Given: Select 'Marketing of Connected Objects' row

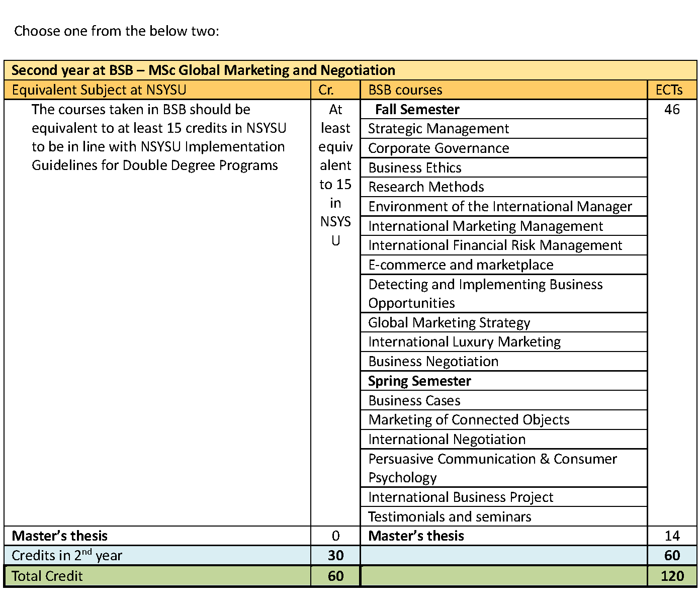Looking at the screenshot, I should pyautogui.click(x=504, y=420).
